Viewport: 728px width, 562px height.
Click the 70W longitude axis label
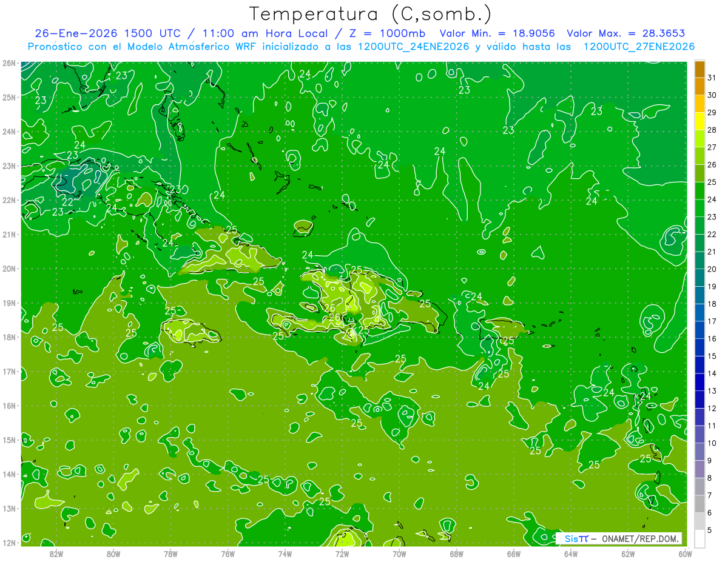pyautogui.click(x=399, y=553)
